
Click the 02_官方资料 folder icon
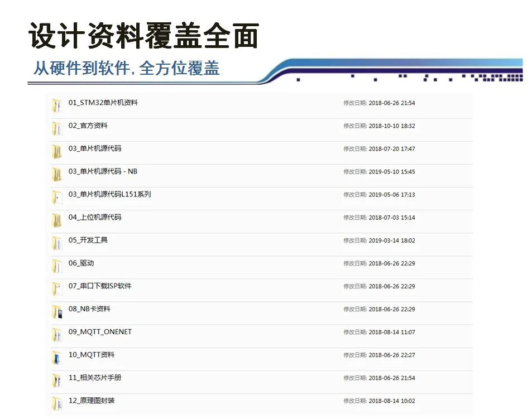click(56, 128)
